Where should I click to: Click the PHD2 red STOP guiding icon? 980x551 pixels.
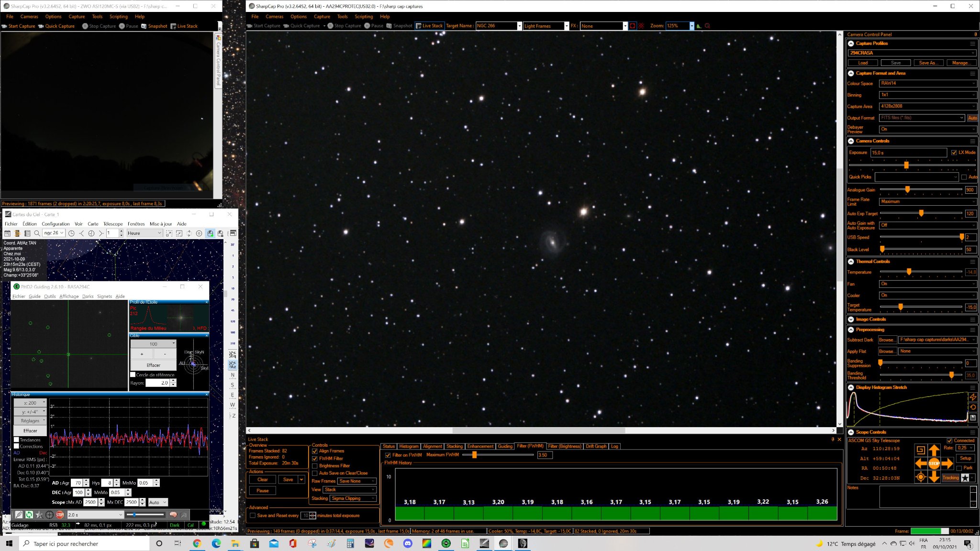[x=60, y=515]
